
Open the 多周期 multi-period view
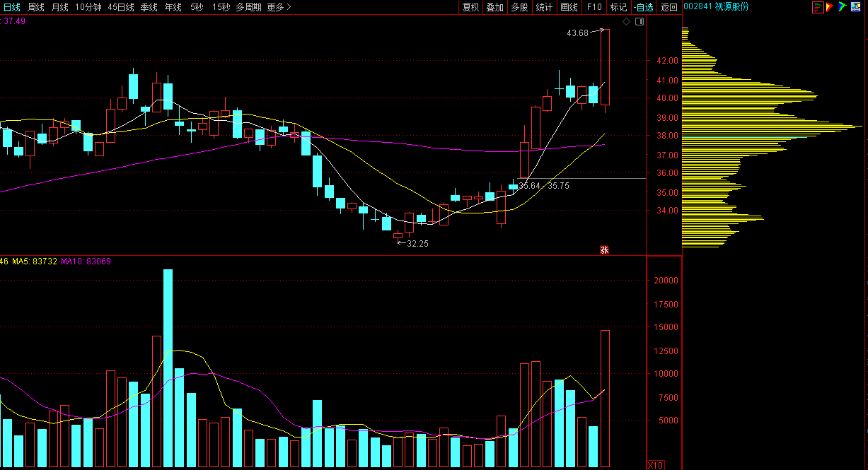pos(248,7)
